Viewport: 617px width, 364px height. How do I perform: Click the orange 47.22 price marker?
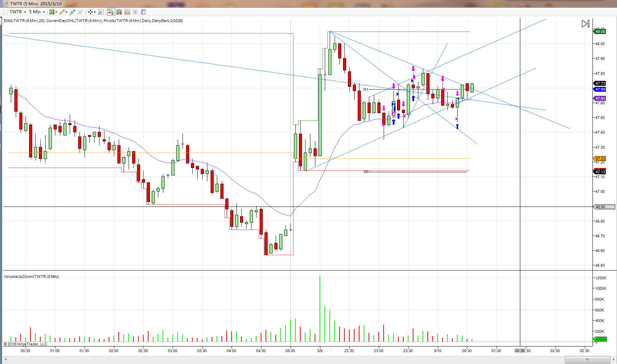click(x=600, y=159)
